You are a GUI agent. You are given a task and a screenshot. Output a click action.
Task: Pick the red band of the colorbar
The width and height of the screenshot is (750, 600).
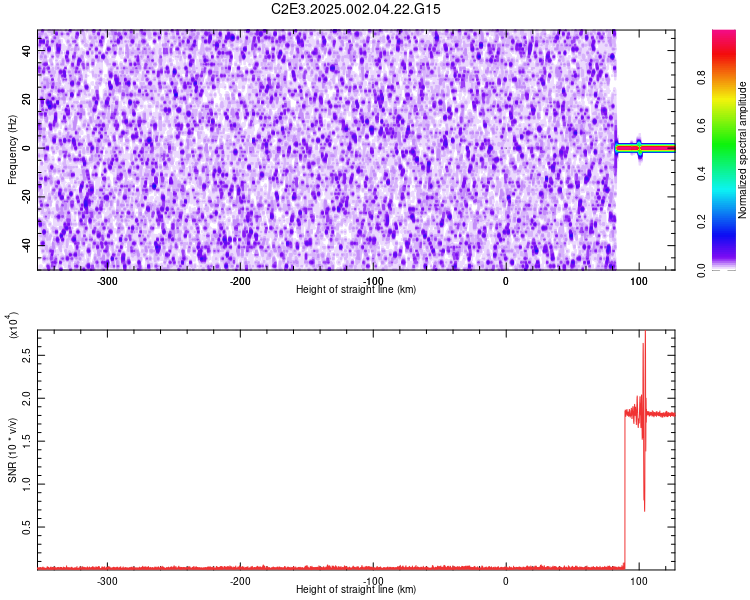(724, 53)
